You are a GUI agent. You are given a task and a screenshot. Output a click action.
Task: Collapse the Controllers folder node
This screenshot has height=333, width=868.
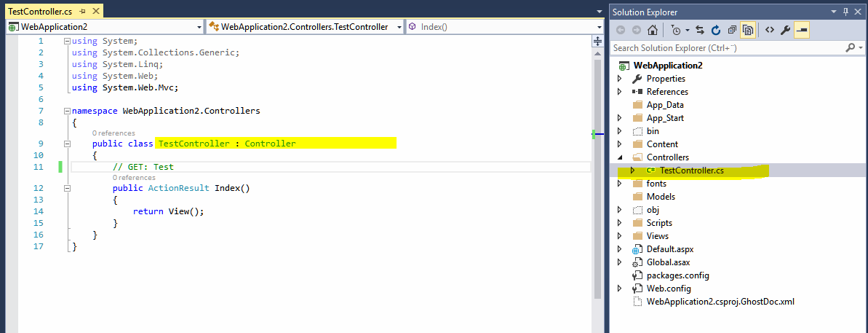pos(619,157)
